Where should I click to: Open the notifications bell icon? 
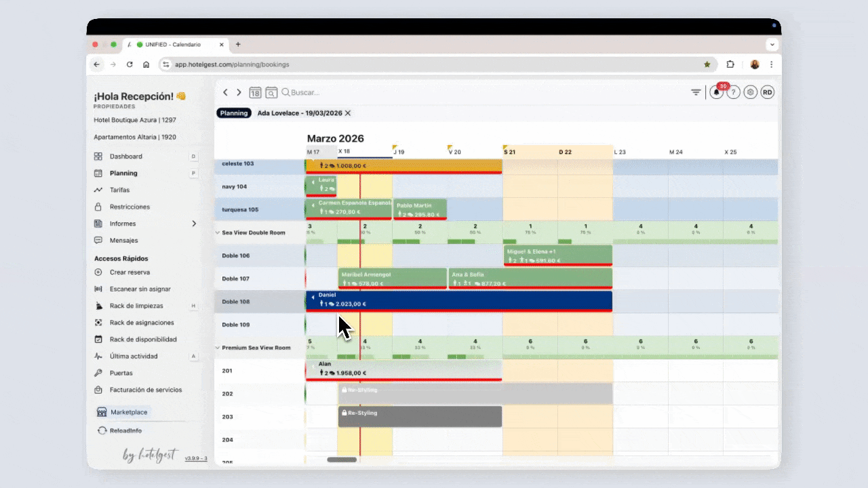pyautogui.click(x=716, y=93)
